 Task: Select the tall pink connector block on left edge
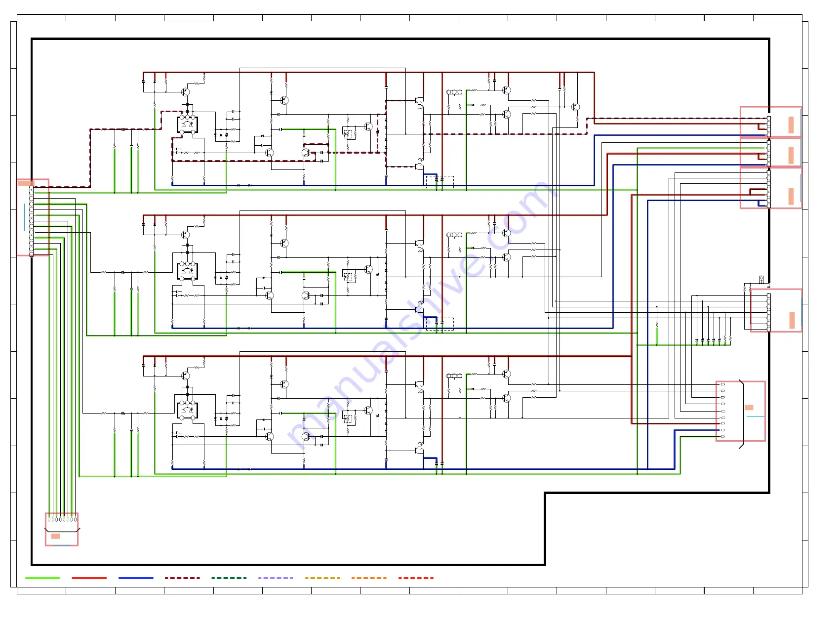[33, 217]
